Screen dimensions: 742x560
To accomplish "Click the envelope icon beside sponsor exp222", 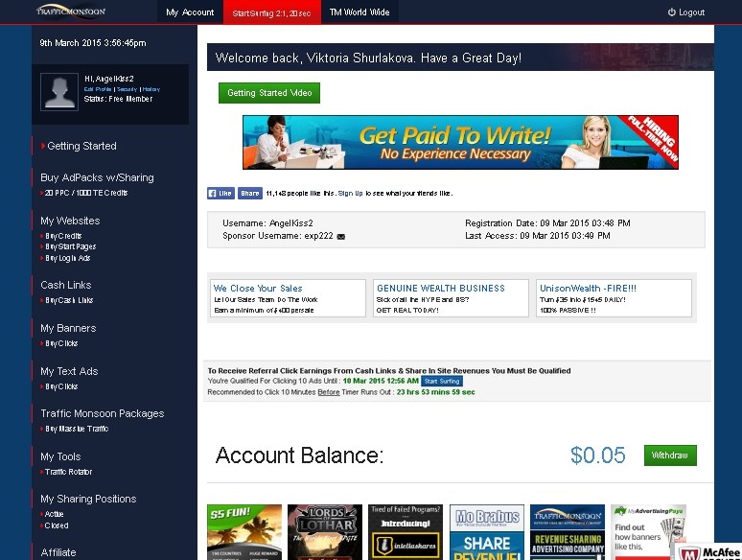I will click(340, 237).
